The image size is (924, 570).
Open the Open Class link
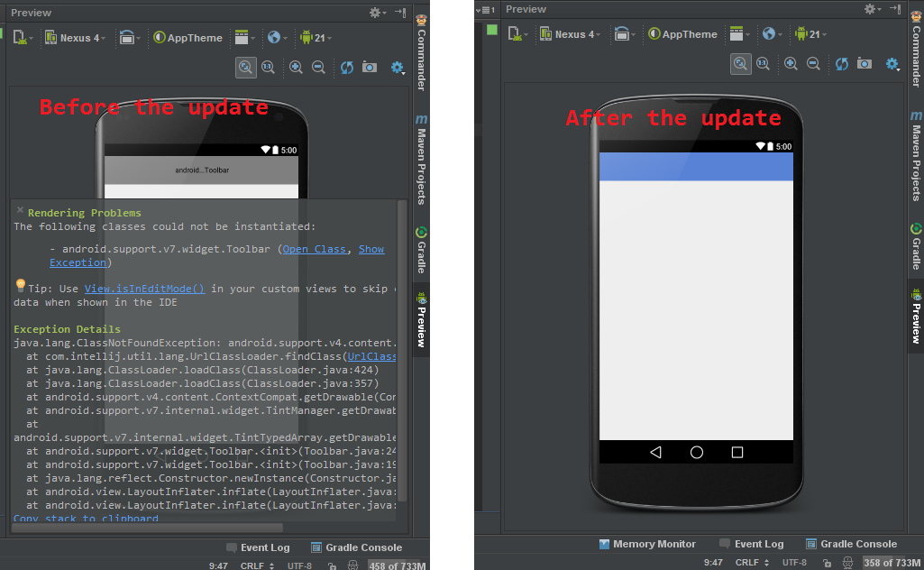(314, 249)
